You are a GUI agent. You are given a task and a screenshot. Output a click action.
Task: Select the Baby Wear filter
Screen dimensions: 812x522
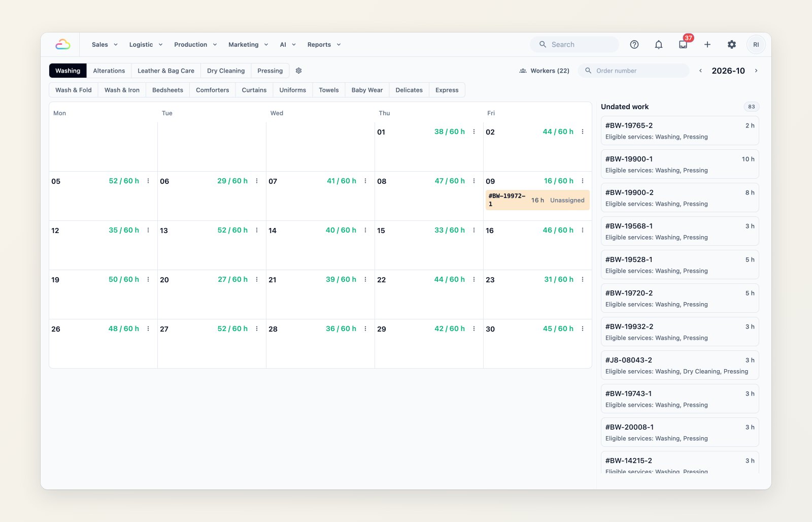pos(367,90)
